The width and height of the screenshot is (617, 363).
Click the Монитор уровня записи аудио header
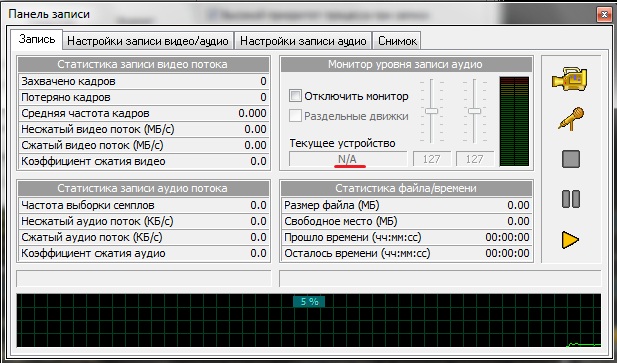[x=406, y=64]
